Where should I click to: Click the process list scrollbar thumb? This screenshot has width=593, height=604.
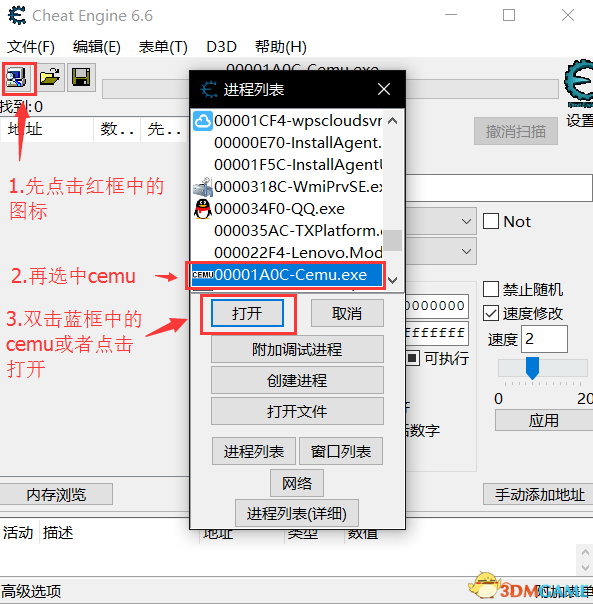[x=393, y=240]
